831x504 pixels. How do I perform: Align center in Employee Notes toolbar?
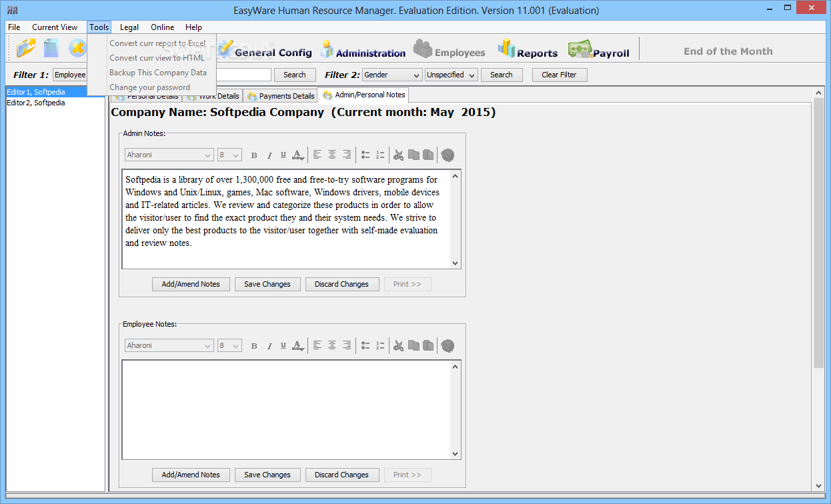(x=332, y=345)
